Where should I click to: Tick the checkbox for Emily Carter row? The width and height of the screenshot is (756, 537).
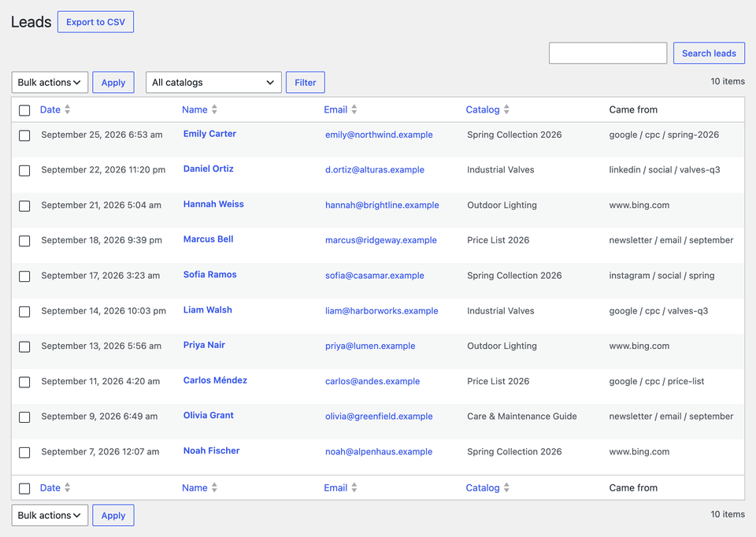[24, 135]
